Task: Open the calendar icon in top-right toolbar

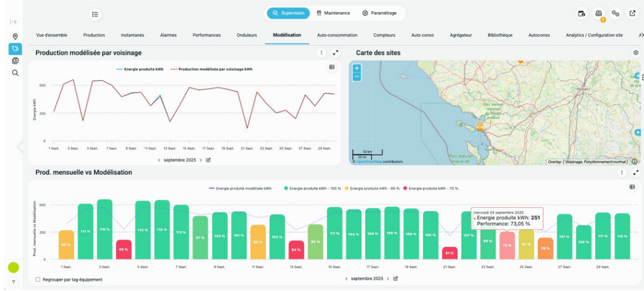Action: (x=581, y=13)
